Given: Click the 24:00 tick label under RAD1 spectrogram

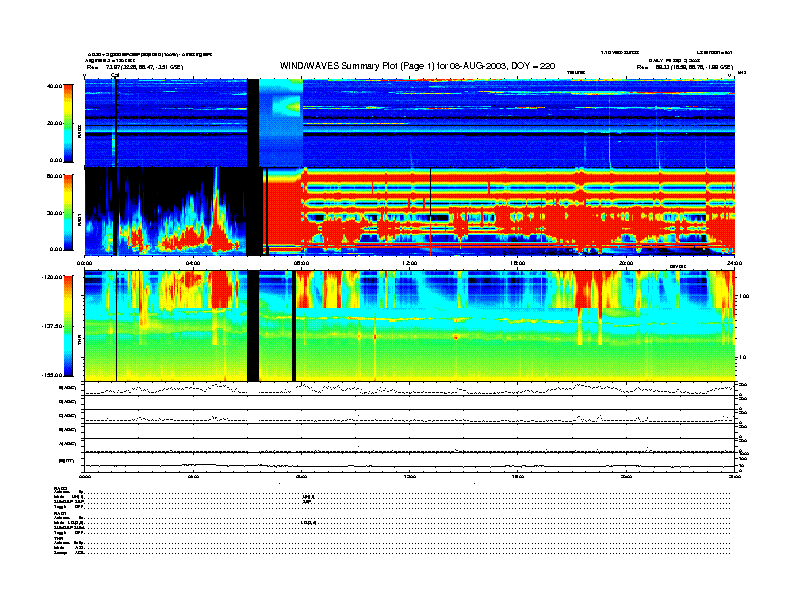Looking at the screenshot, I should [x=734, y=263].
